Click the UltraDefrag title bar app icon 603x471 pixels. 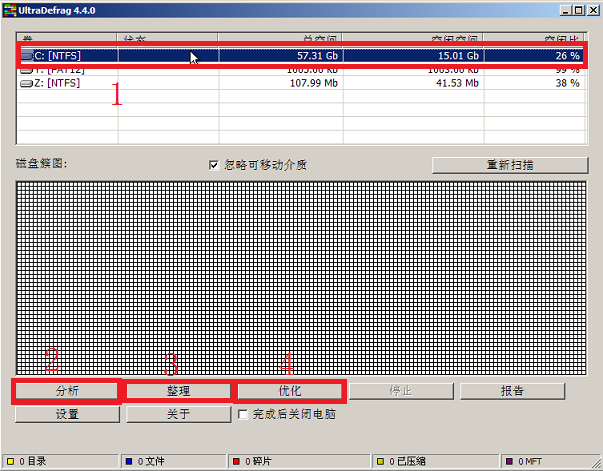pyautogui.click(x=10, y=10)
